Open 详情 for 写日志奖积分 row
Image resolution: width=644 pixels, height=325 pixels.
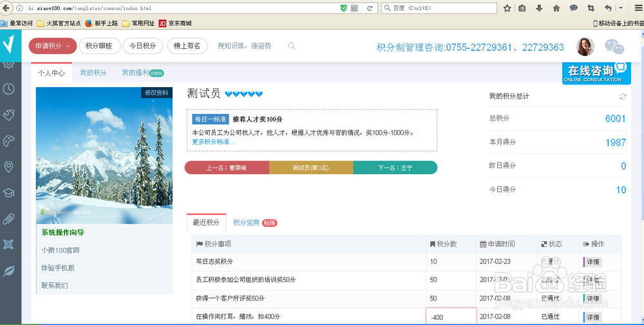[592, 262]
